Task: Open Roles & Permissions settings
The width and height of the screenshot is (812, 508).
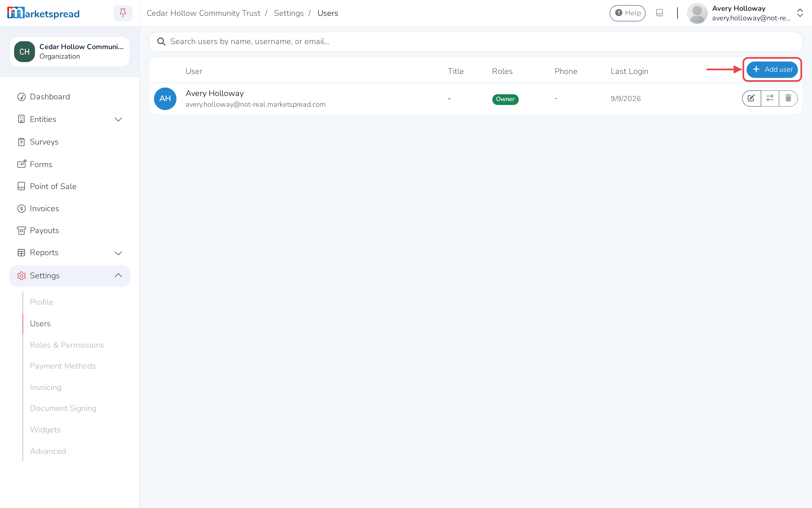Action: pyautogui.click(x=67, y=345)
